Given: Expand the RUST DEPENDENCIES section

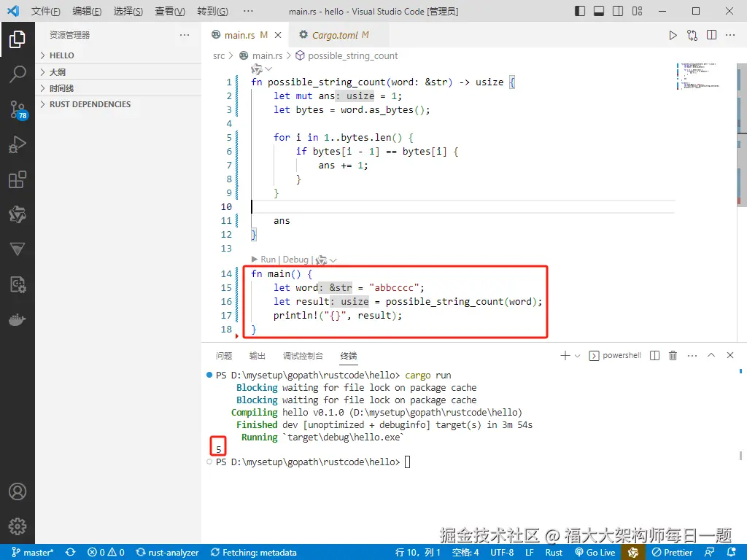Looking at the screenshot, I should point(118,104).
